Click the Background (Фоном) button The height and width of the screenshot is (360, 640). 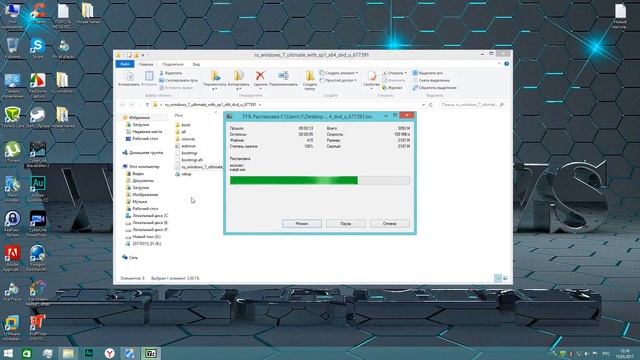[x=302, y=224]
